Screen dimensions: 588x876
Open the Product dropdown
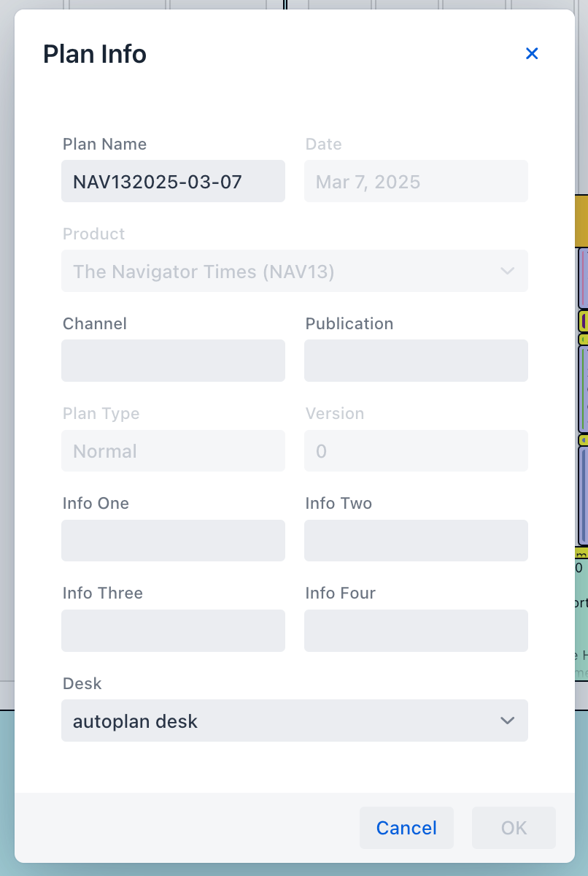pyautogui.click(x=294, y=272)
